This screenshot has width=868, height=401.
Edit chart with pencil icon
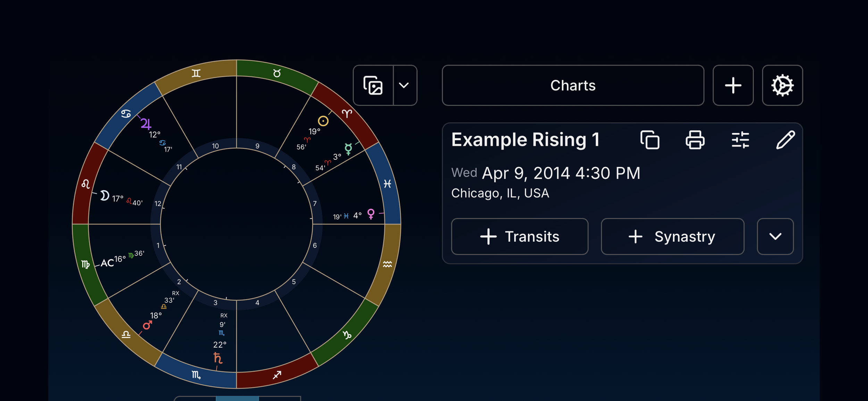[785, 140]
